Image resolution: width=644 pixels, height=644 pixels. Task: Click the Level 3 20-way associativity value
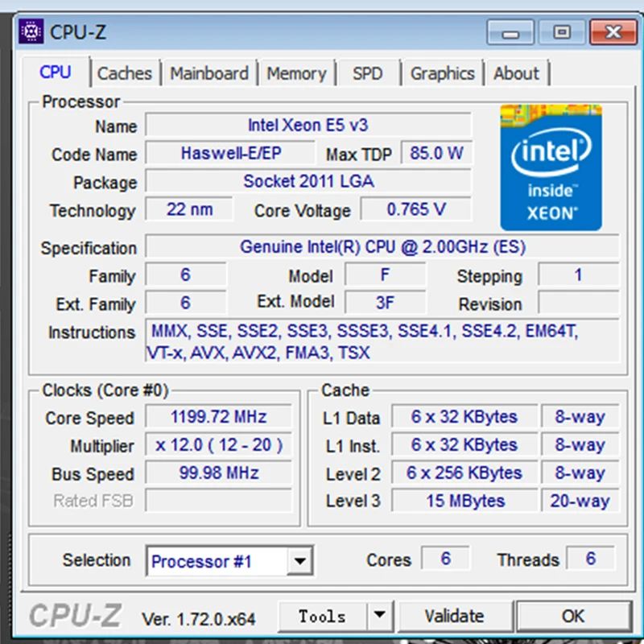point(580,501)
